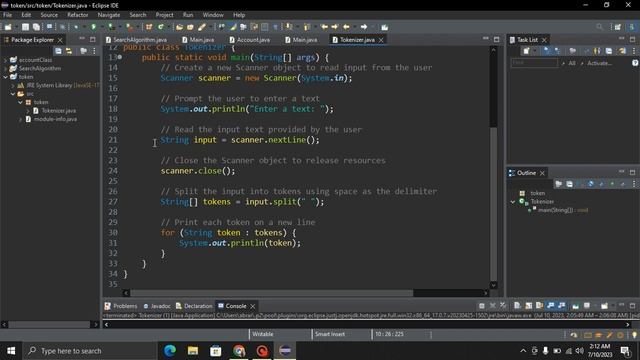Screen dimensions: 640x360
Task: Click the Writable status bar entry
Action: (262, 334)
